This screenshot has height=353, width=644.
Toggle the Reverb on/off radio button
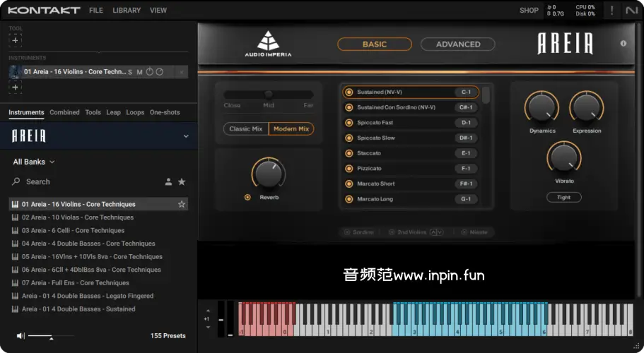click(247, 197)
